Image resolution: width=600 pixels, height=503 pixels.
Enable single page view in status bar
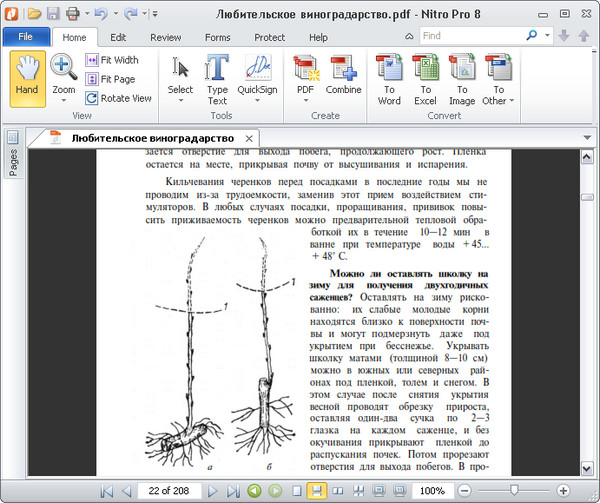click(x=296, y=491)
